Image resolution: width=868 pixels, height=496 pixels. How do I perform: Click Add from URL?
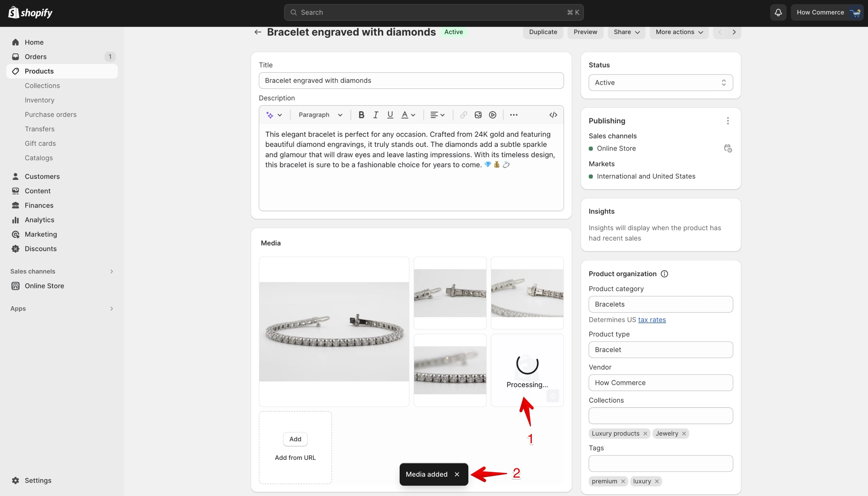tap(295, 458)
